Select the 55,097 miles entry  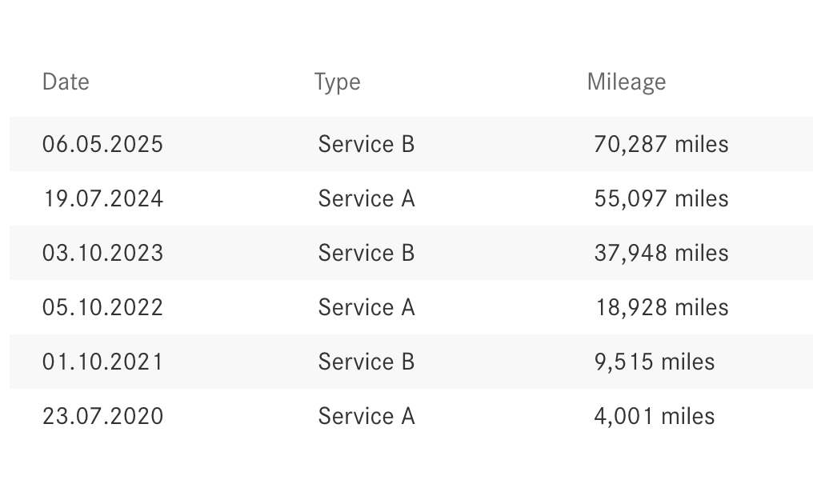661,198
